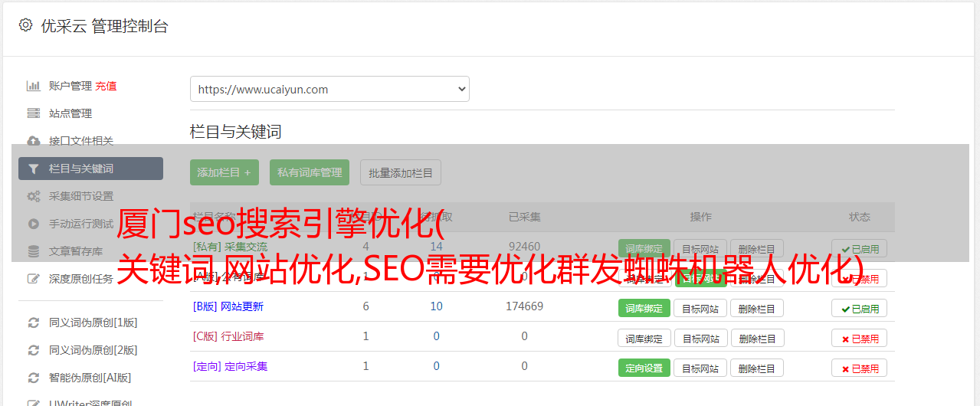This screenshot has height=406, width=980.
Task: Click collected count 174669
Action: (524, 306)
